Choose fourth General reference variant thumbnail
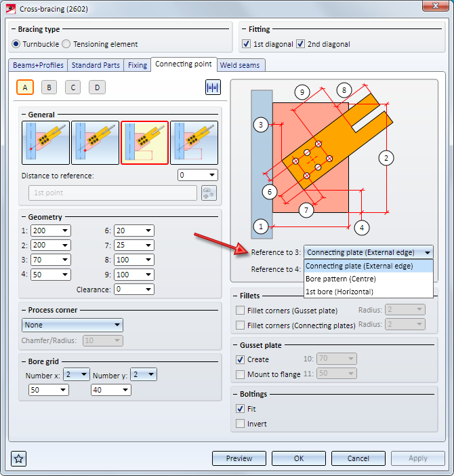This screenshot has height=476, width=454. click(194, 142)
